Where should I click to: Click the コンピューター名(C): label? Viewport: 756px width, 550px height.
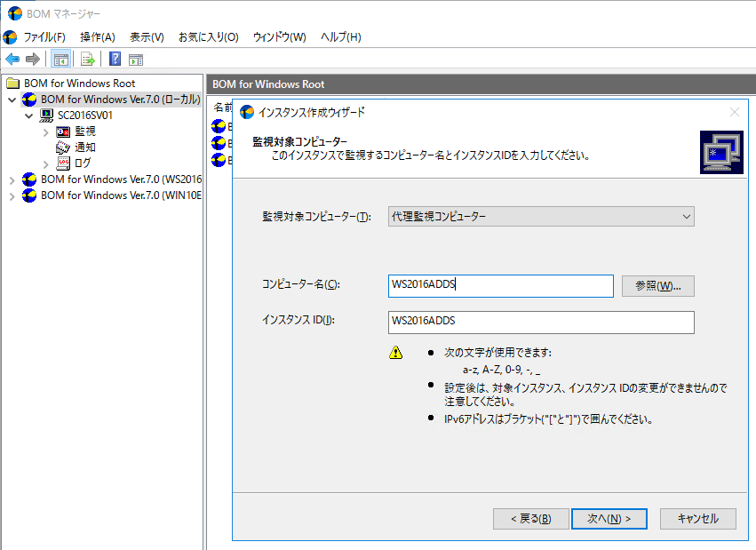pos(301,284)
